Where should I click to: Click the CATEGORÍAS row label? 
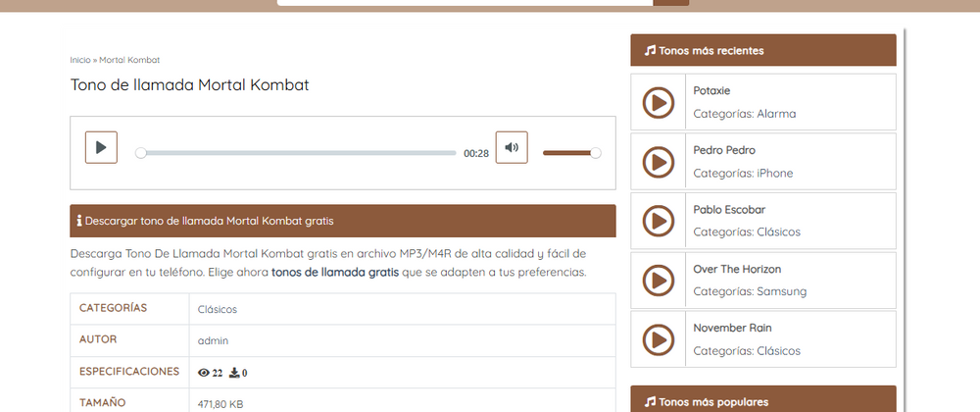click(x=113, y=308)
